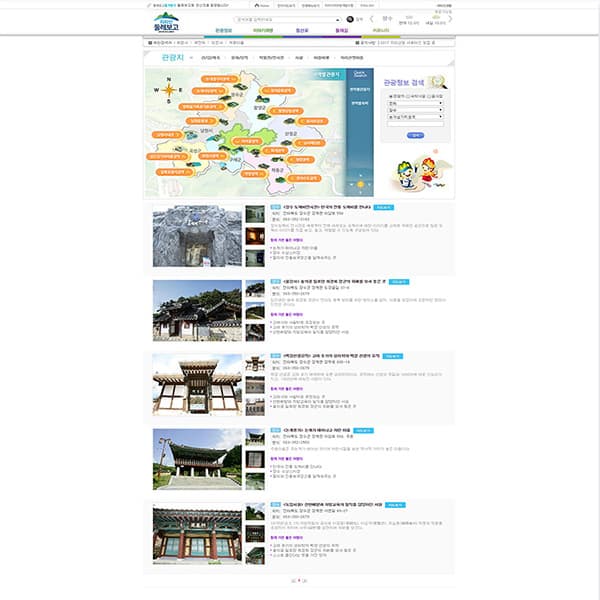Click the bold title of the red-pillared shrine listing

(x=333, y=505)
